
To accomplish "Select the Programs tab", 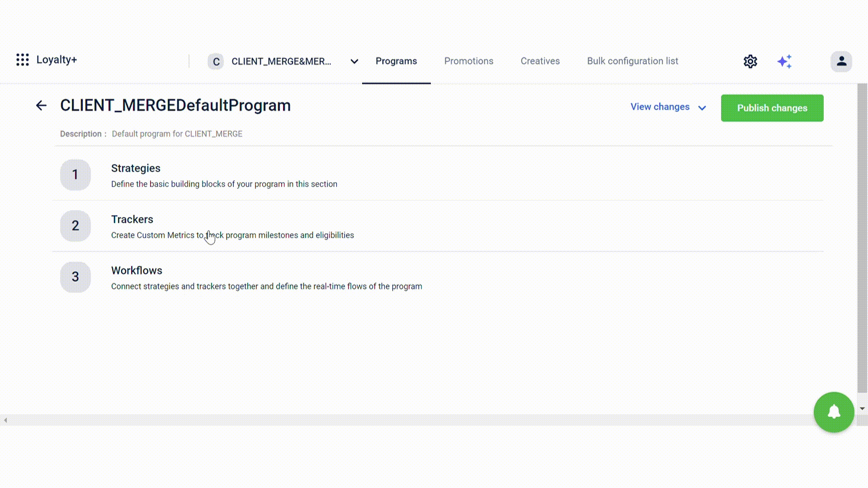I will [396, 61].
